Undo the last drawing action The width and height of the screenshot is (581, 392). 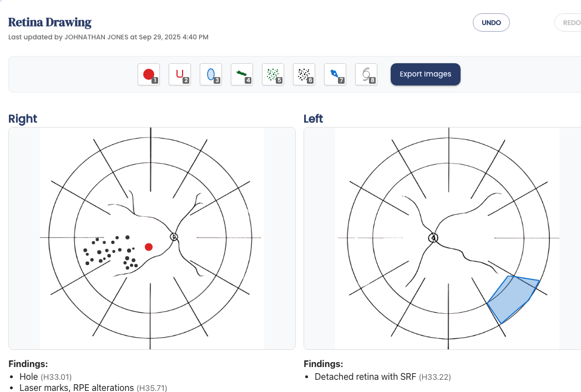pyautogui.click(x=491, y=23)
